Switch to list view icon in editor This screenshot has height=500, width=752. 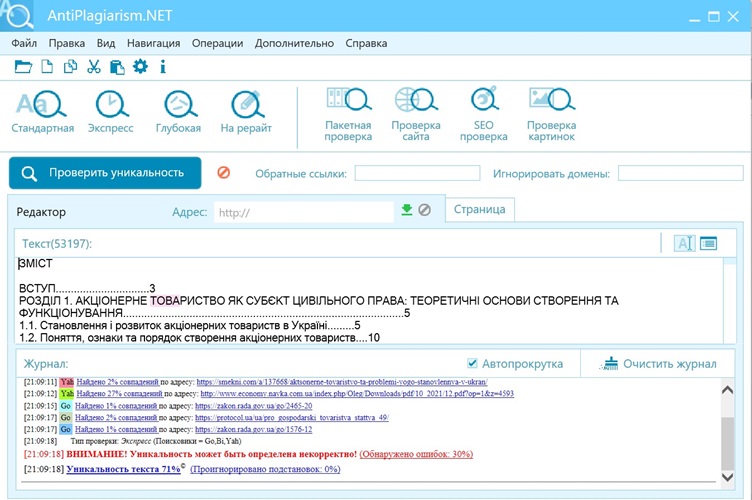click(708, 243)
